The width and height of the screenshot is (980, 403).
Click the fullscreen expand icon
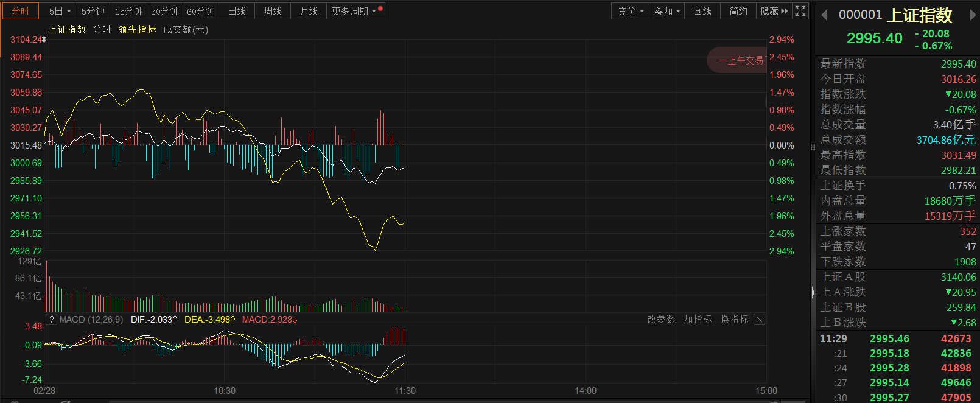800,11
